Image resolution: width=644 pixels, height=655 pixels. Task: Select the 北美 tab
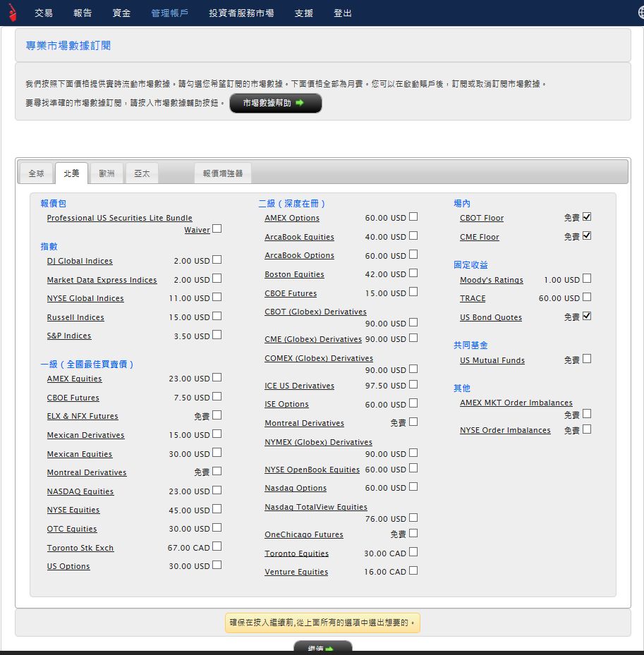[71, 173]
